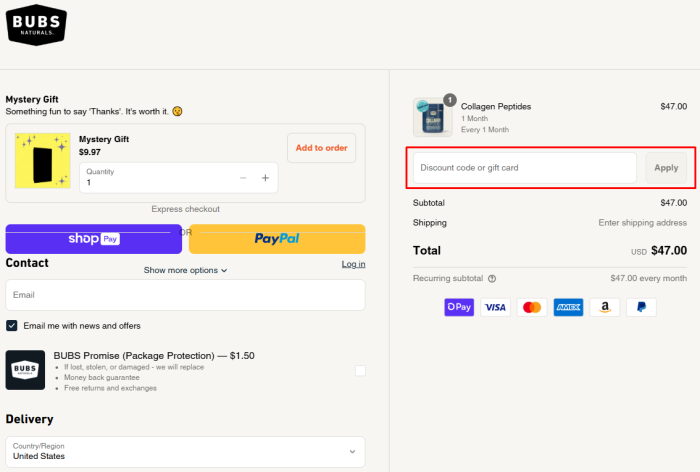Click the Shop Pay payment icon
The width and height of the screenshot is (700, 472).
pos(459,307)
